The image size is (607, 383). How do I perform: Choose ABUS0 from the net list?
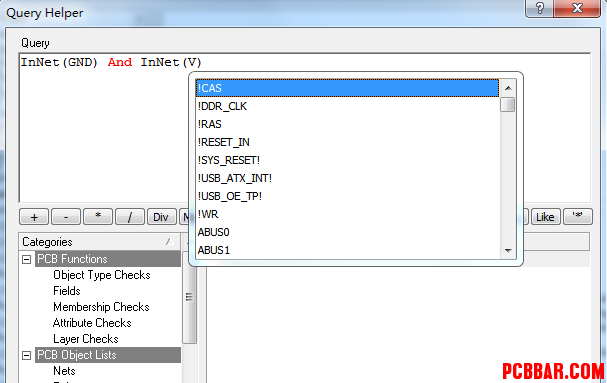coord(347,232)
